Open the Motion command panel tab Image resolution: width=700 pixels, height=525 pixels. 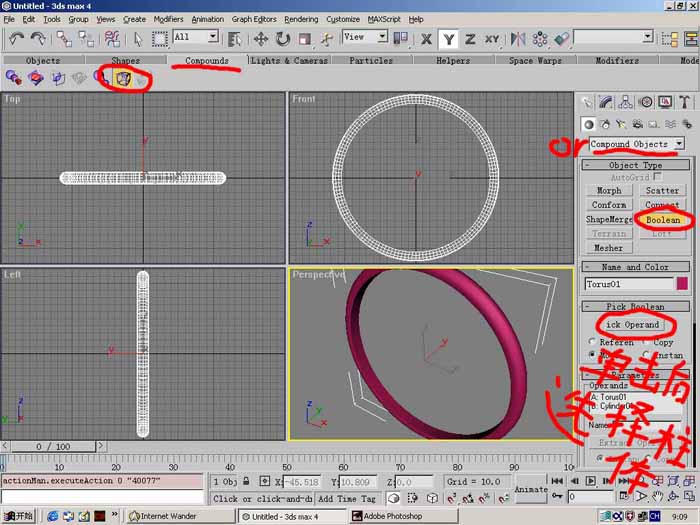tap(646, 102)
